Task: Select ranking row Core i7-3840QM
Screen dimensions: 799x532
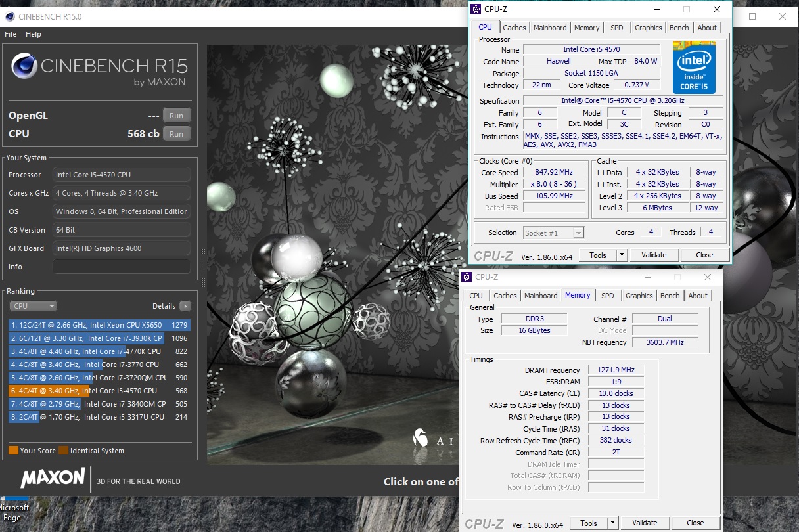Action: 100,404
